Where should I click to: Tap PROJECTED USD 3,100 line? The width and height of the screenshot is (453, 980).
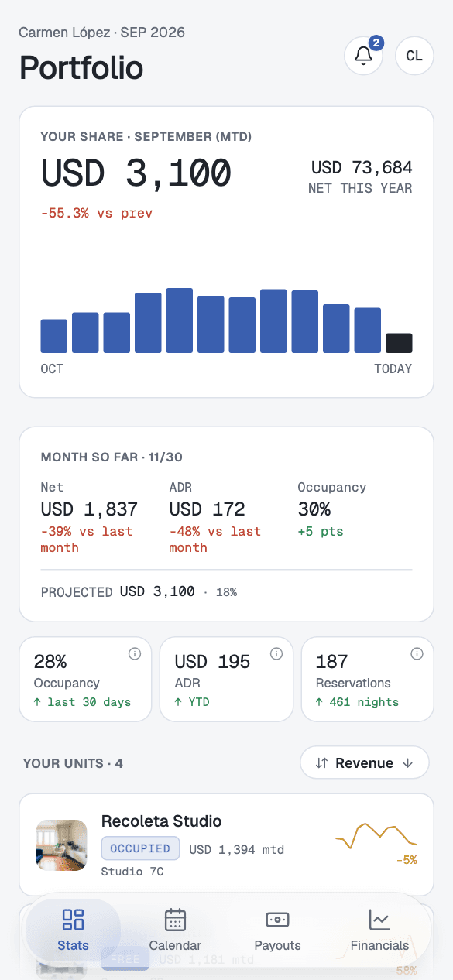[139, 591]
